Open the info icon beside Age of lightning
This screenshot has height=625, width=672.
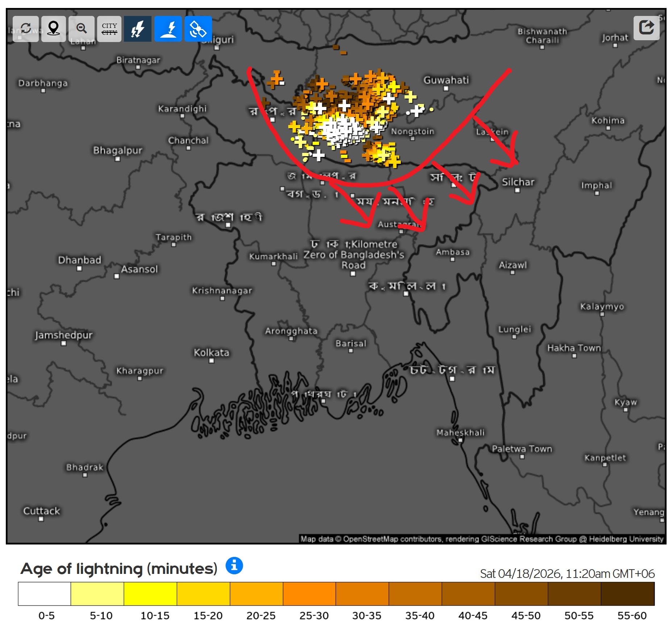(234, 566)
